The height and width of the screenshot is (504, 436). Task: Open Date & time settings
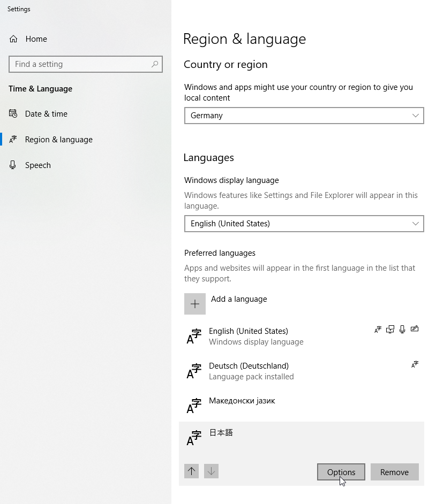click(x=46, y=114)
